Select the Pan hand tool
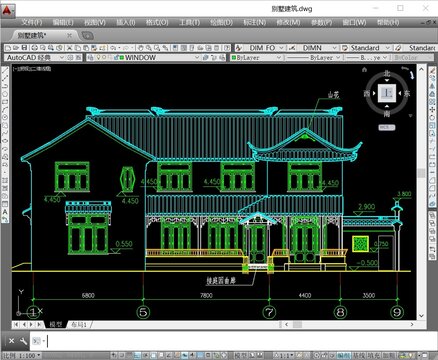Image resolution: width=438 pixels, height=360 pixels. pyautogui.click(x=140, y=48)
